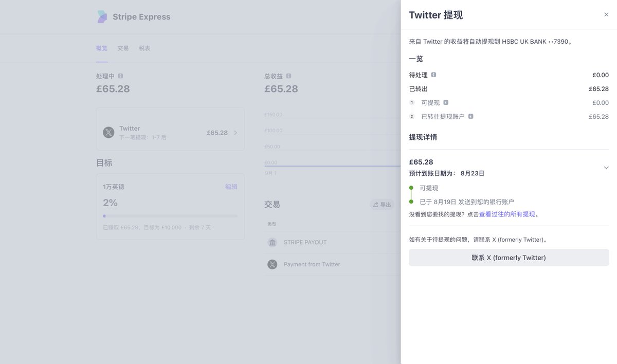Collapse the £65.28 payout details chevron
The image size is (617, 364).
click(606, 168)
